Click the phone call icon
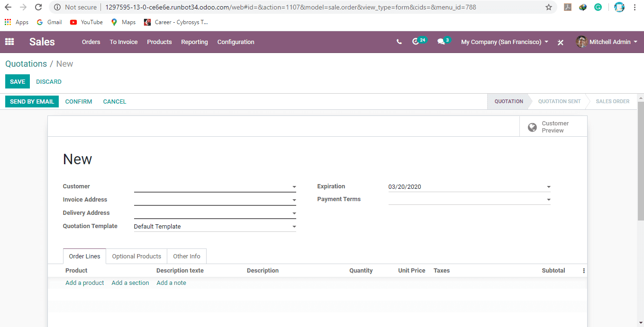The image size is (644, 327). (399, 42)
